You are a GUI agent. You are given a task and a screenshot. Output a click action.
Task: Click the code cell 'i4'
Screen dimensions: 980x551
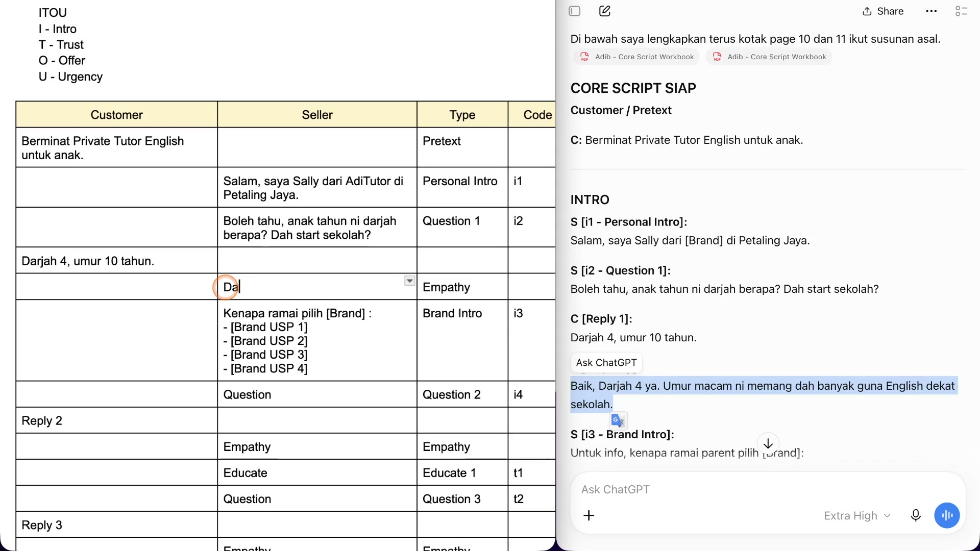pos(532,394)
